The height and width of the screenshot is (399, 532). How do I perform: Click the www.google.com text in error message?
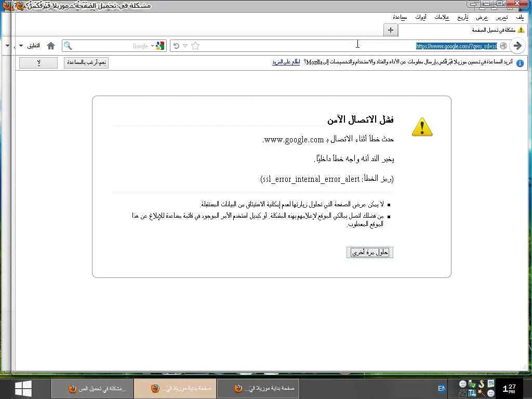[294, 139]
